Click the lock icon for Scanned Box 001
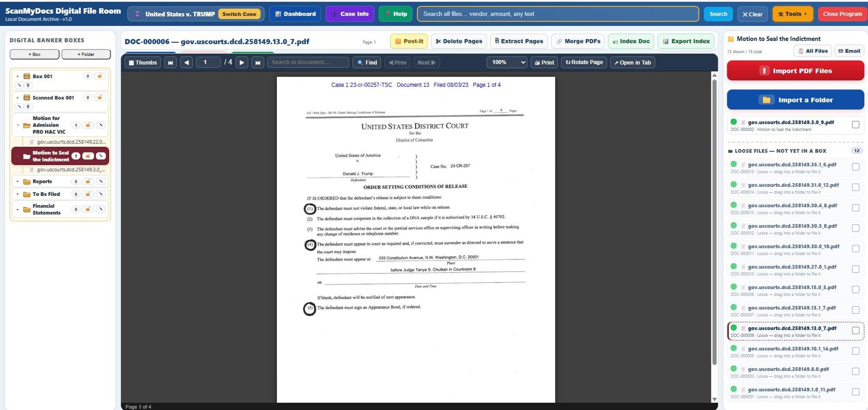 100,97
